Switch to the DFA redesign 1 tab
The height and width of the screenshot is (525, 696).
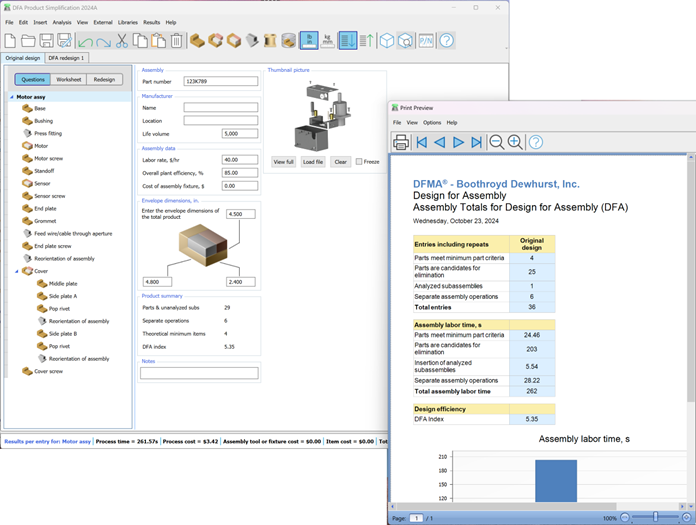click(66, 58)
